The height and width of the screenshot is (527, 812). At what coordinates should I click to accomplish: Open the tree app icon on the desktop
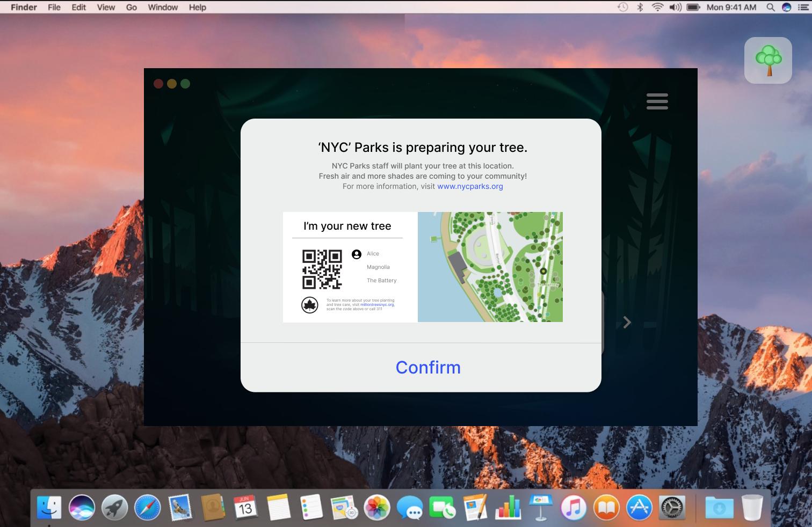768,60
